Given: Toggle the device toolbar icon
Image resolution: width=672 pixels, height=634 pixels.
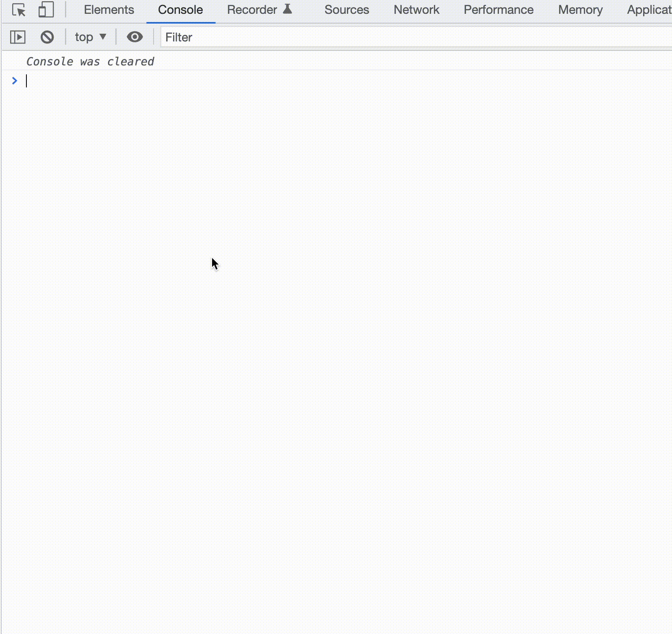Looking at the screenshot, I should pos(46,10).
